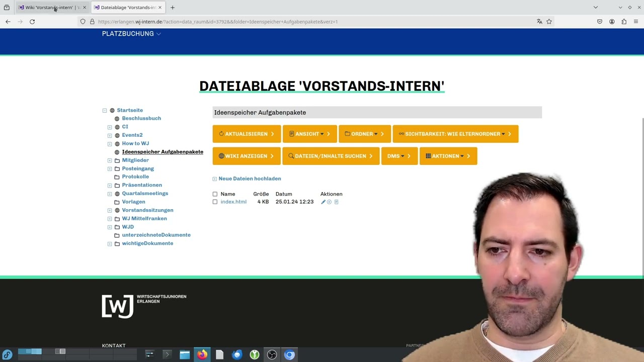Open Thunderbird from the taskbar

point(237,355)
